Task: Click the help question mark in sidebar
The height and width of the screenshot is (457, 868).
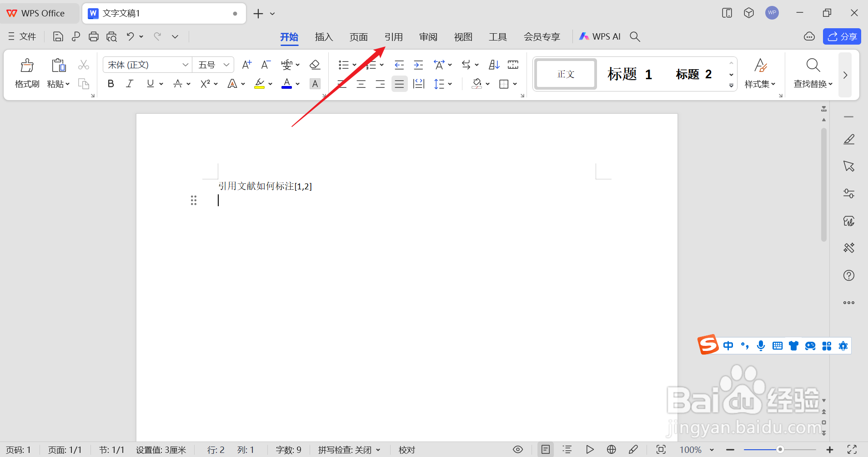Action: [x=849, y=275]
